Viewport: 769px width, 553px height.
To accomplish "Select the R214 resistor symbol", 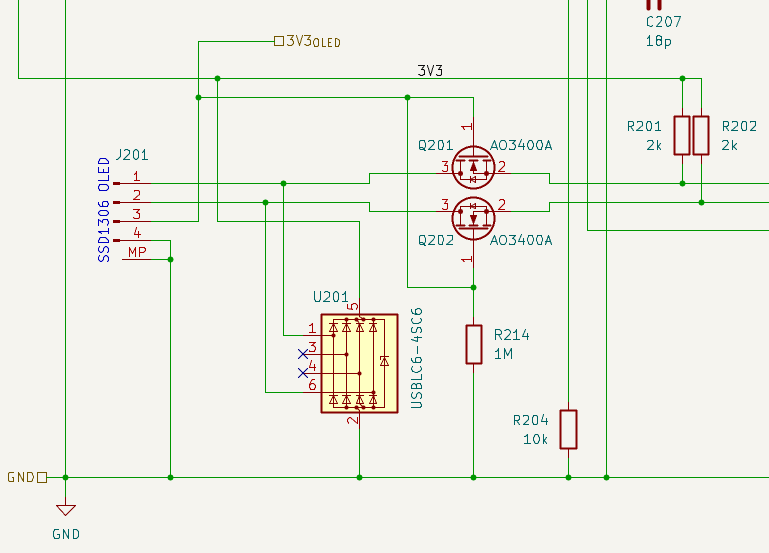I will pos(474,344).
